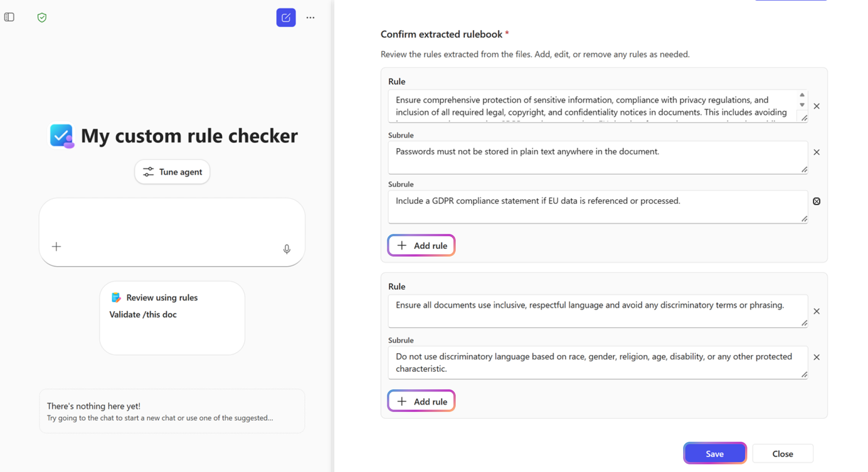
Task: Click Add rule under the discriminatory subrule
Action: 421,402
